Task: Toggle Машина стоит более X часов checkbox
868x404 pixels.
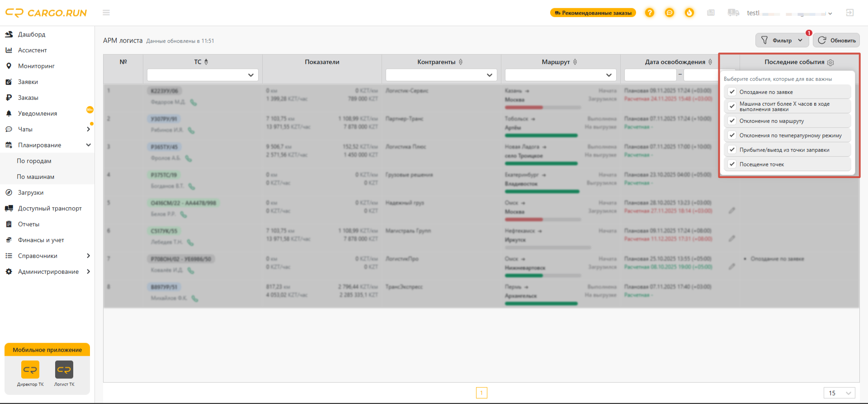Action: [732, 106]
